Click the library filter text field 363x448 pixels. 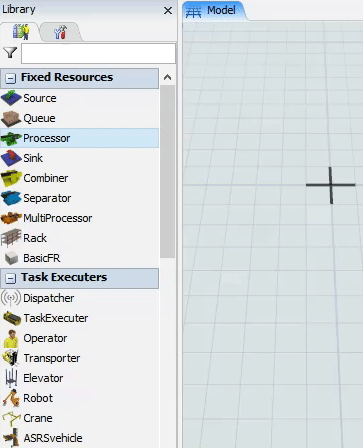click(98, 53)
